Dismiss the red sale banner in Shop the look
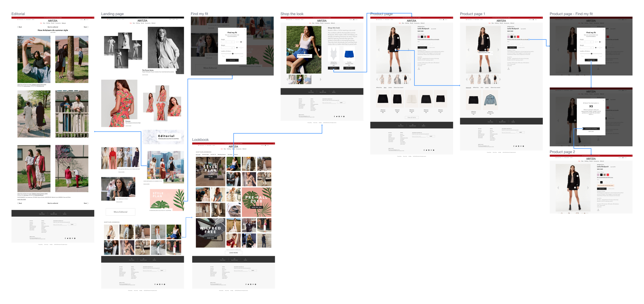The image size is (644, 304). coord(362,18)
